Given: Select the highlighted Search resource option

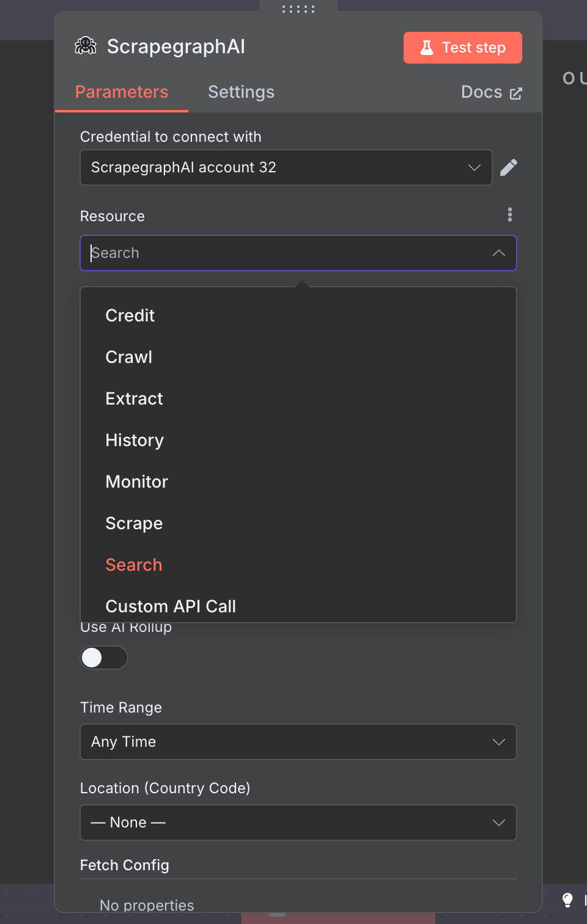Looking at the screenshot, I should click(298, 565).
